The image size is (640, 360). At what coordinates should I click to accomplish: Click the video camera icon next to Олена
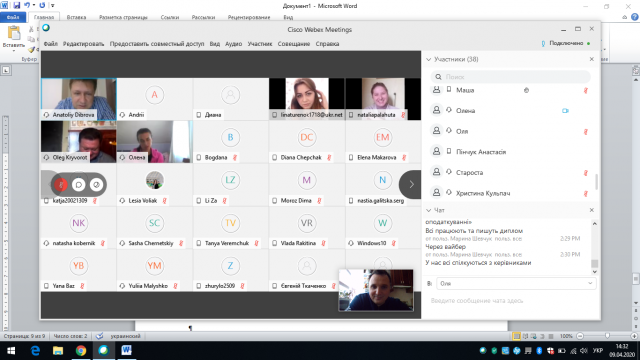tap(565, 111)
